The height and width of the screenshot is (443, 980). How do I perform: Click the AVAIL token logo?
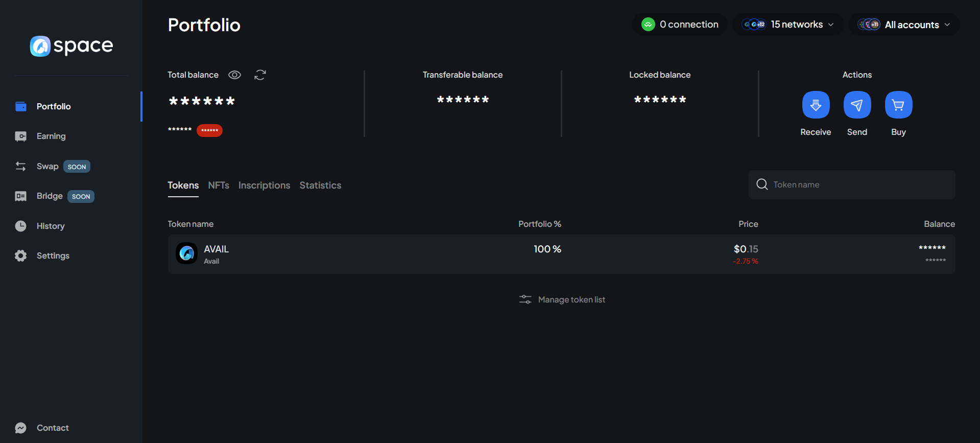(187, 253)
